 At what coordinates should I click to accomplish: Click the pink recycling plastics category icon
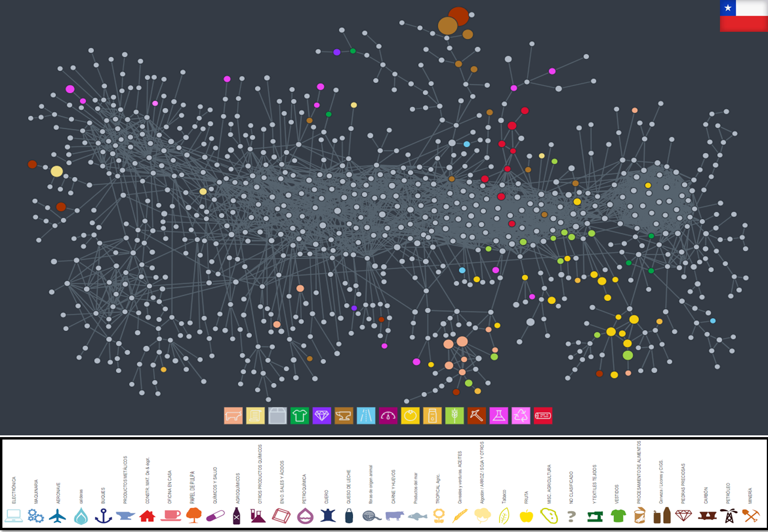[x=521, y=416]
